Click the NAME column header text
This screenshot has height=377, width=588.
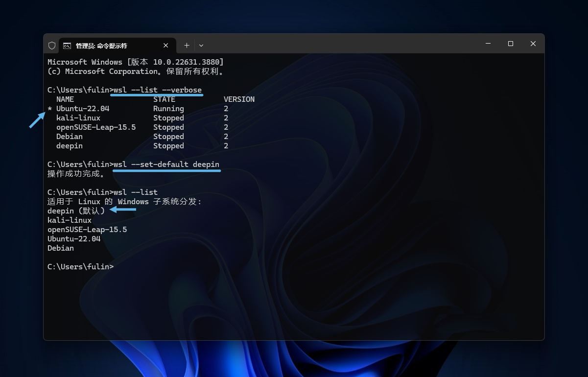65,99
